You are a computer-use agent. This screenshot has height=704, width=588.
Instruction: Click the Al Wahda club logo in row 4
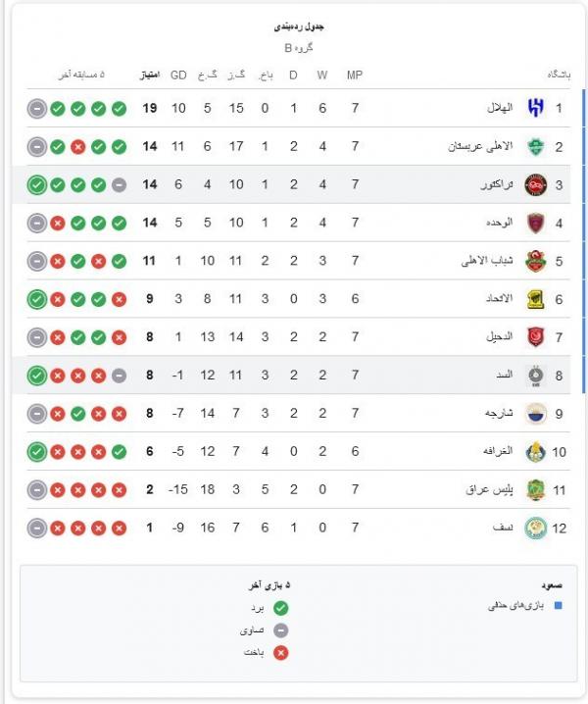click(535, 223)
